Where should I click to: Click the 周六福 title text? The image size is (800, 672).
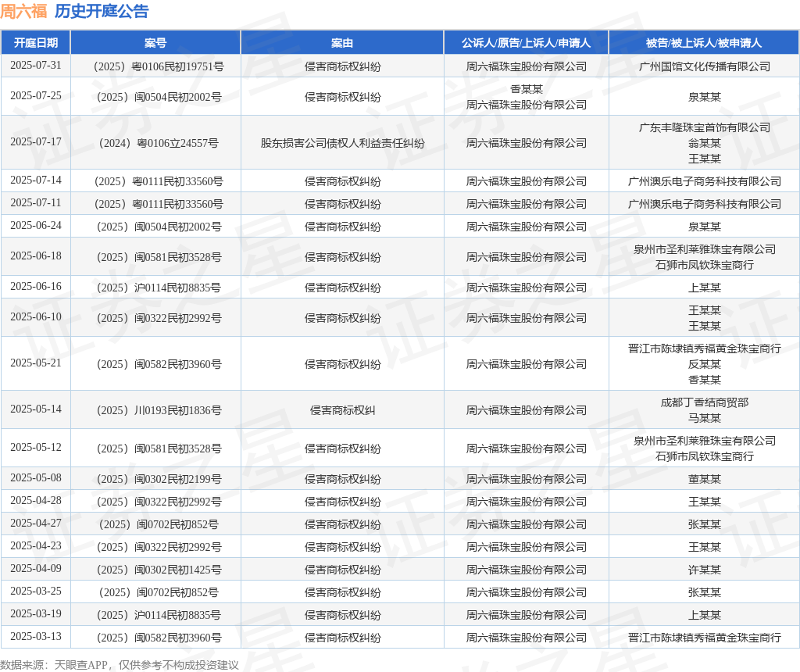point(23,11)
